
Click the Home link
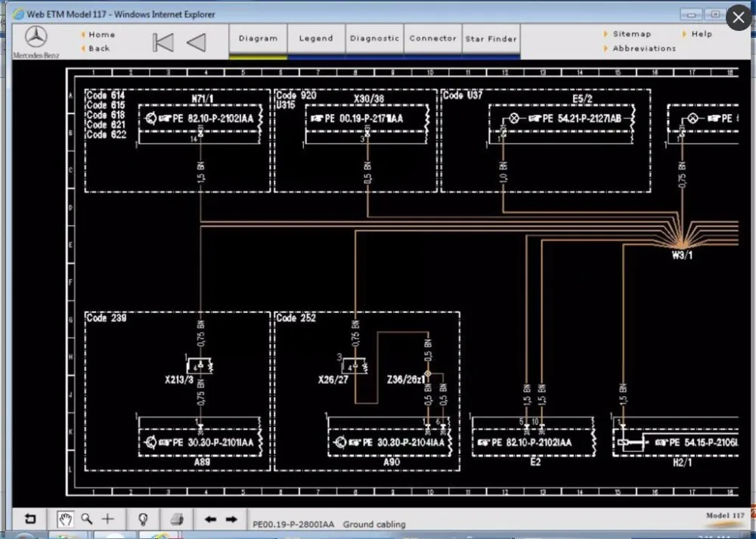pos(102,35)
